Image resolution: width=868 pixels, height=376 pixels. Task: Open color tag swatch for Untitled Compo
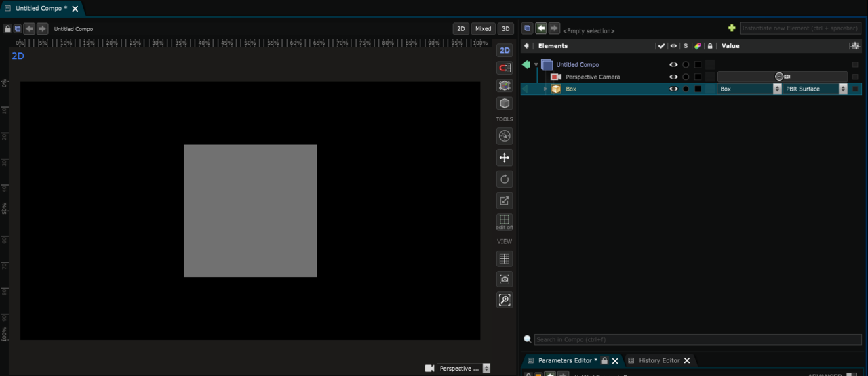pos(698,65)
